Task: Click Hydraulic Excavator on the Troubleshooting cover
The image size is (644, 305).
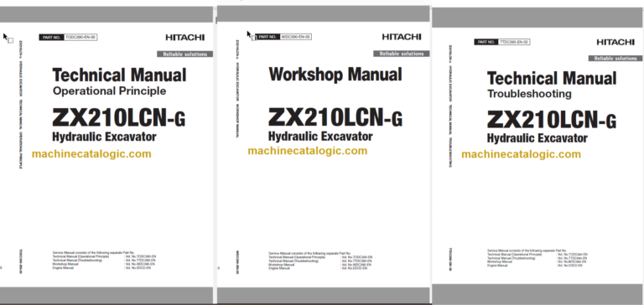Action: pos(538,138)
